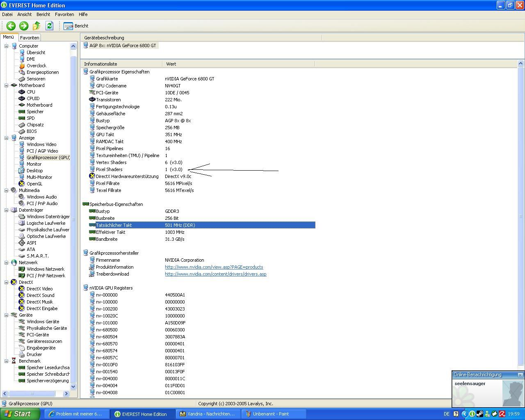The width and height of the screenshot is (525, 420).
Task: Click the AGP 8x device icon
Action: [86, 46]
